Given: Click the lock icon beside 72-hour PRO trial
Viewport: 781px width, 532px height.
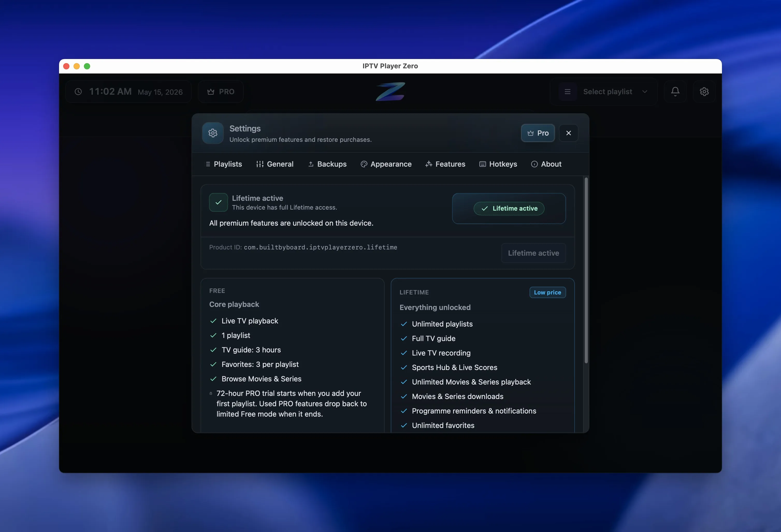Looking at the screenshot, I should 211,393.
